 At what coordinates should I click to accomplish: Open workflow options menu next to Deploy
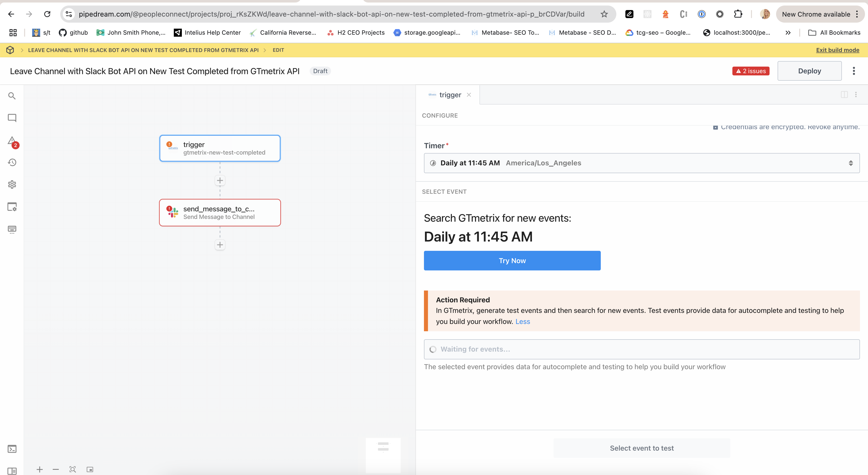(x=853, y=71)
